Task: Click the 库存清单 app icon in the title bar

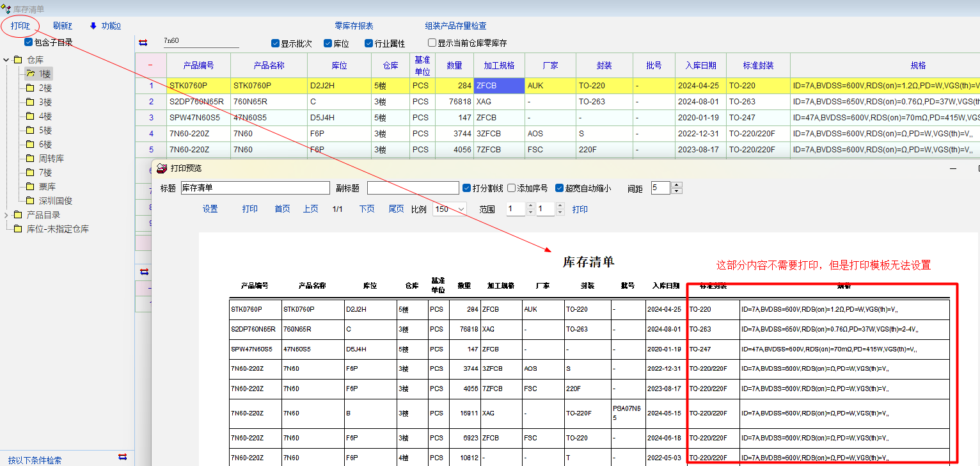Action: point(6,8)
